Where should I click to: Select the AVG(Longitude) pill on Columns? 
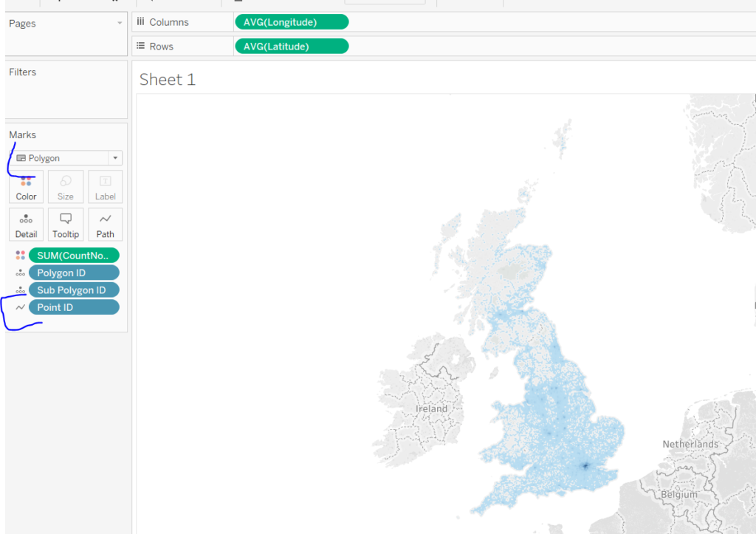tap(291, 22)
